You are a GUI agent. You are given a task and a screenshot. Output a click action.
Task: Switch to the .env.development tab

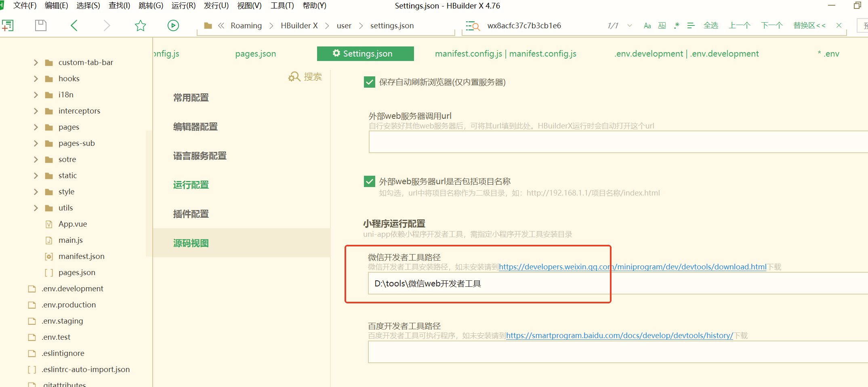(687, 54)
